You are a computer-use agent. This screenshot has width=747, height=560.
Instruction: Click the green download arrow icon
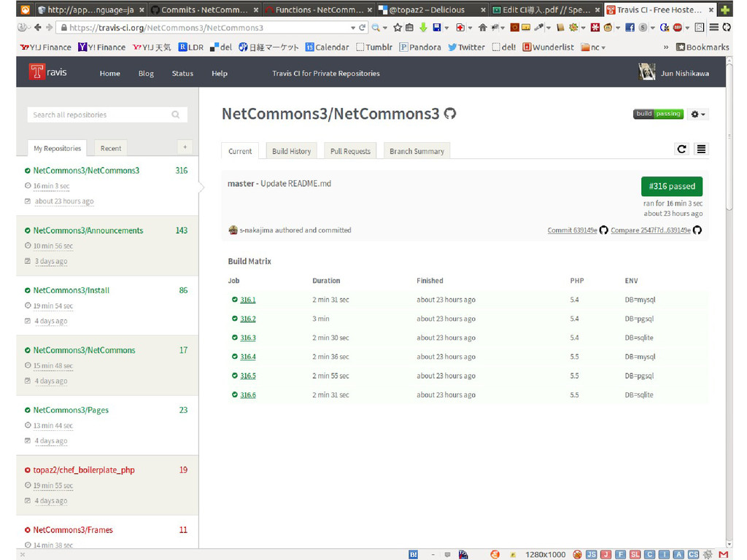(423, 28)
